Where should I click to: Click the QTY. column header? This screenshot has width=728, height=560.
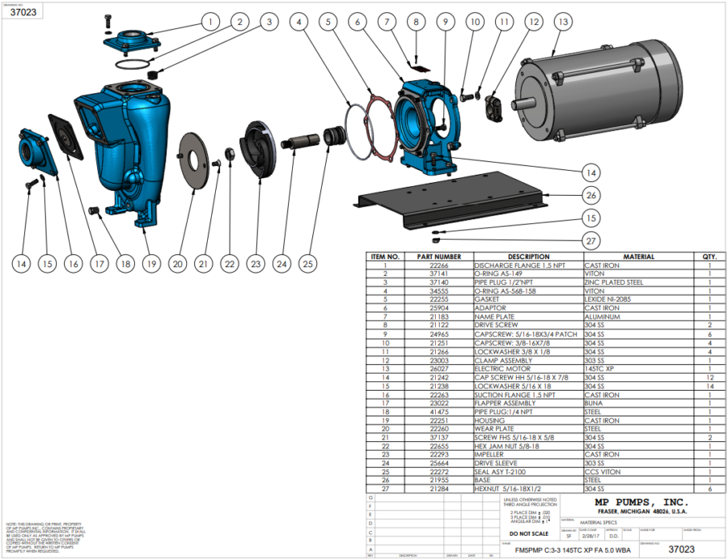(x=709, y=257)
